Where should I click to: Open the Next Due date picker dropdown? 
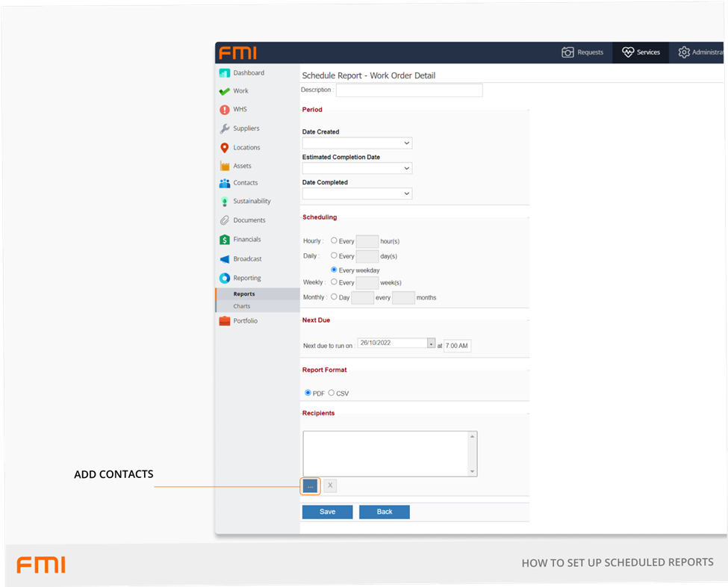[431, 344]
